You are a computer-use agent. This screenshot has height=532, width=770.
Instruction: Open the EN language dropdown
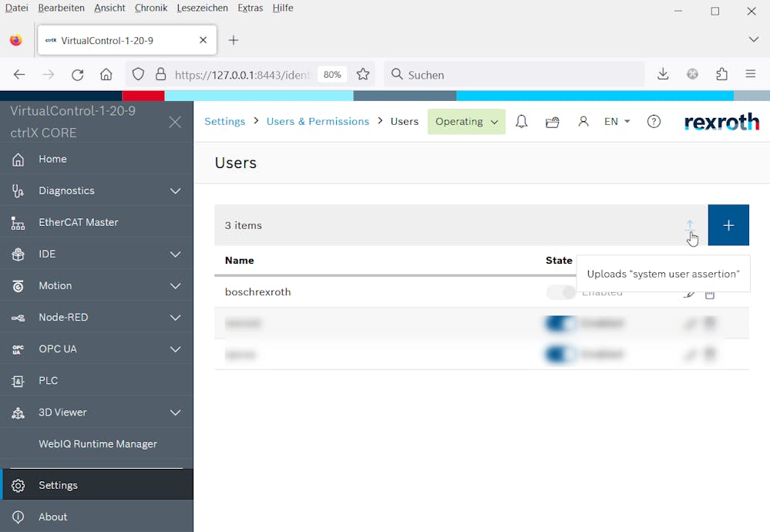coord(617,121)
